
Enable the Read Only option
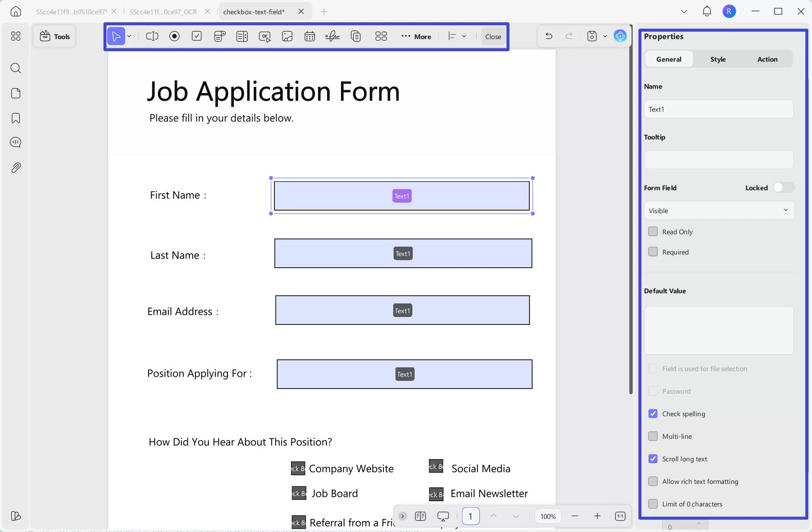[653, 231]
